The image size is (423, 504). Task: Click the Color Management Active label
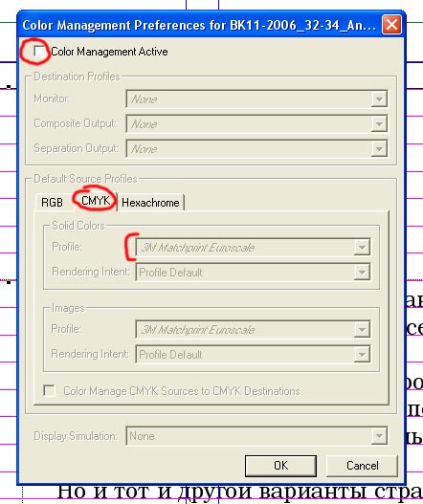point(109,52)
